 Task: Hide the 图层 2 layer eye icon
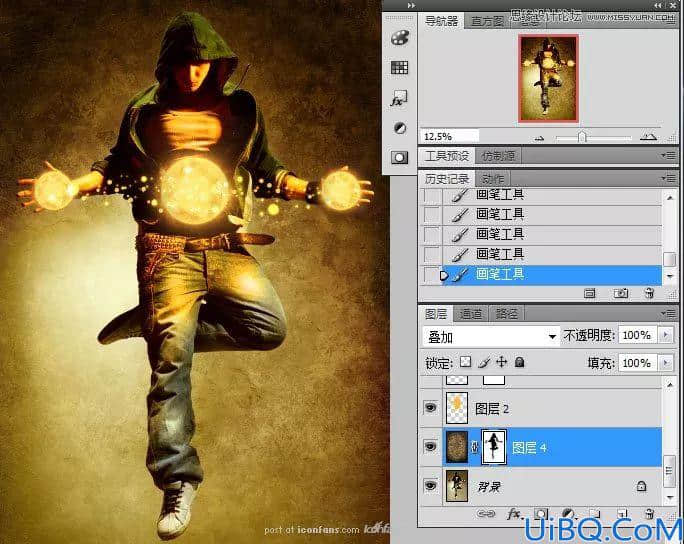(431, 407)
